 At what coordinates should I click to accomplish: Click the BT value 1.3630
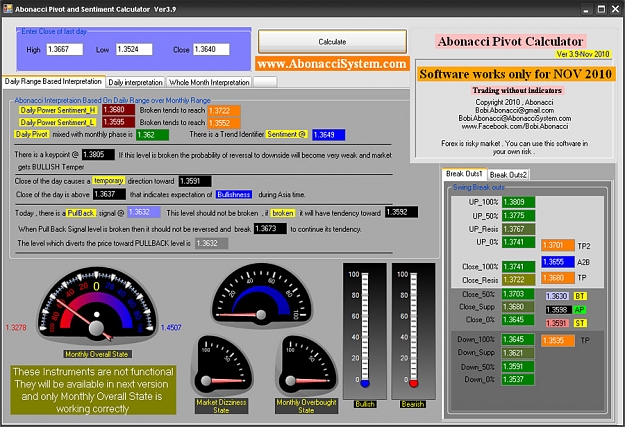click(x=557, y=296)
